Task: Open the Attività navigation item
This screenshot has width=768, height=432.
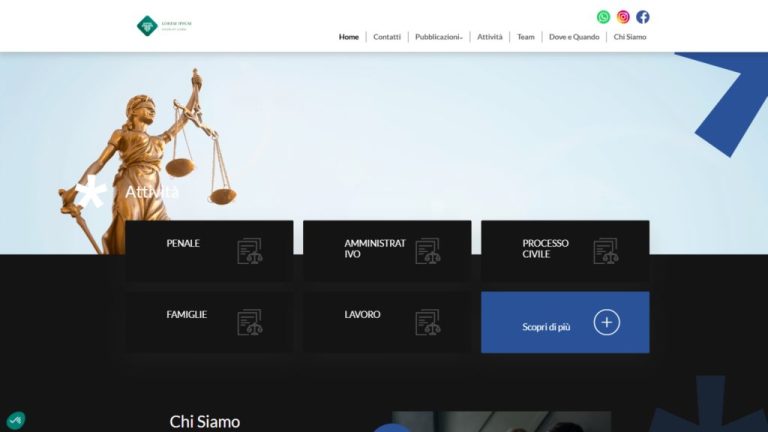Action: [x=490, y=37]
